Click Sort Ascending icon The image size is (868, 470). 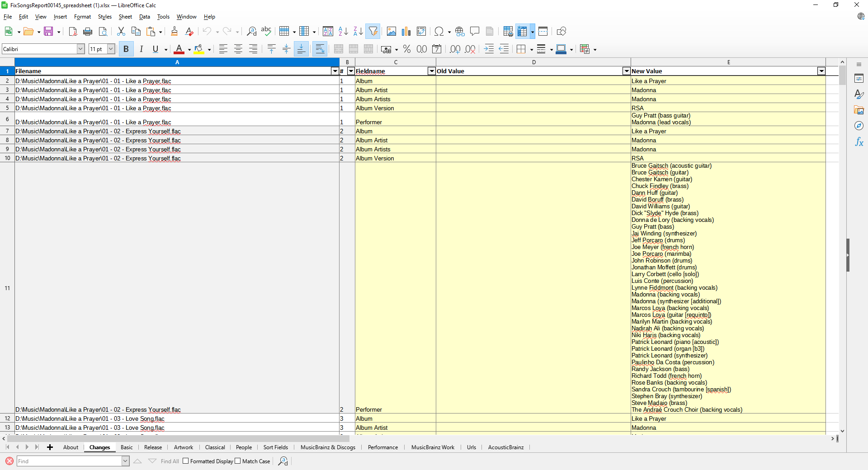(343, 31)
